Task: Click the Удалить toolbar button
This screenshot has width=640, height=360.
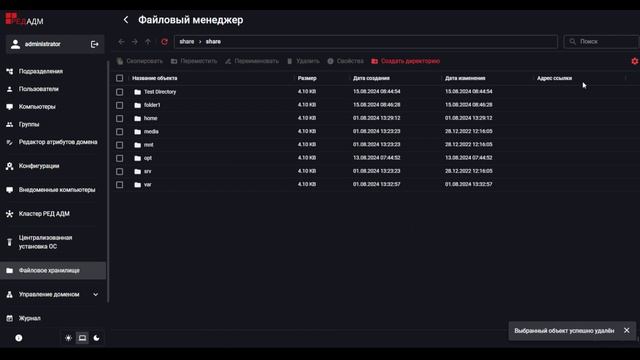Action: coord(303,61)
